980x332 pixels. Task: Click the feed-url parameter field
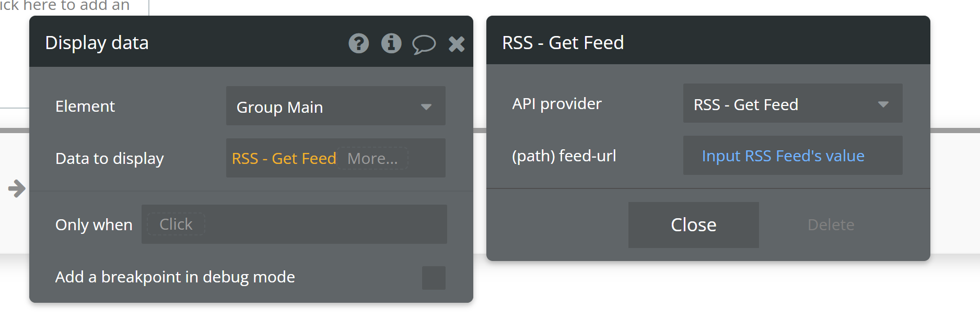pyautogui.click(x=792, y=156)
